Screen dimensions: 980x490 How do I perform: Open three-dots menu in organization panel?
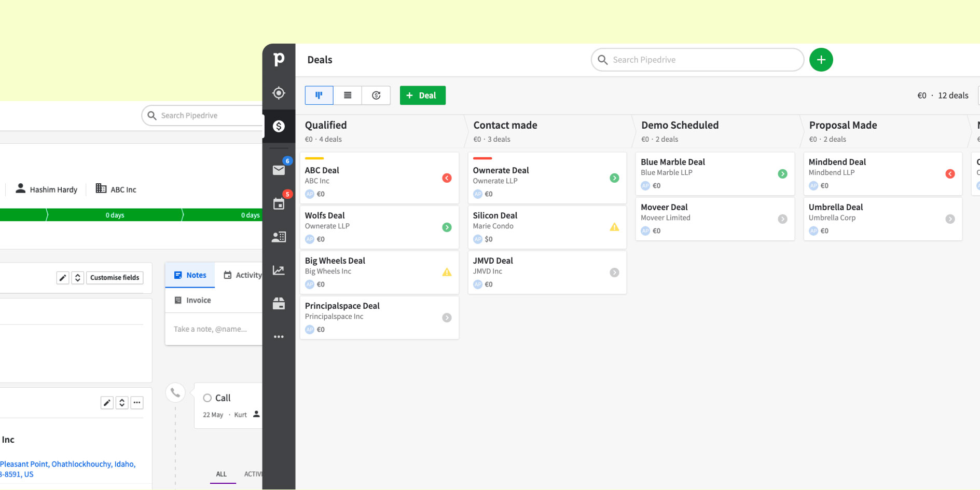click(137, 402)
